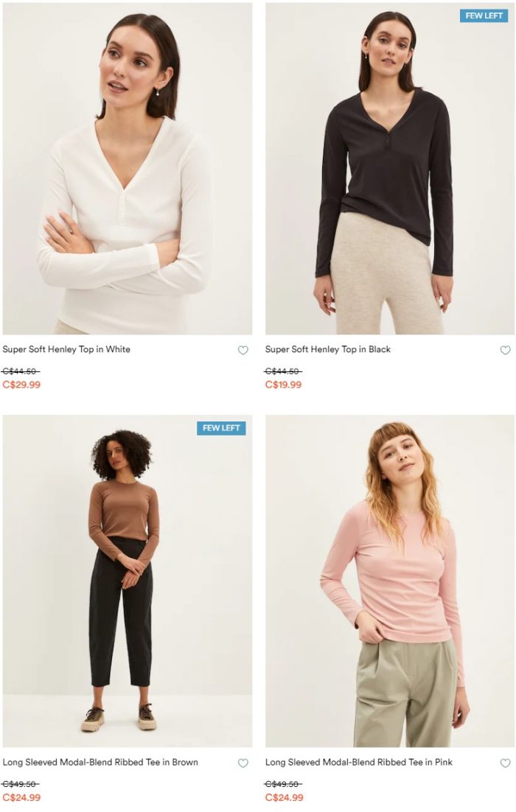Go to Long Sleeved Modal-Blend Ribbed Tee in Brown

click(100, 762)
